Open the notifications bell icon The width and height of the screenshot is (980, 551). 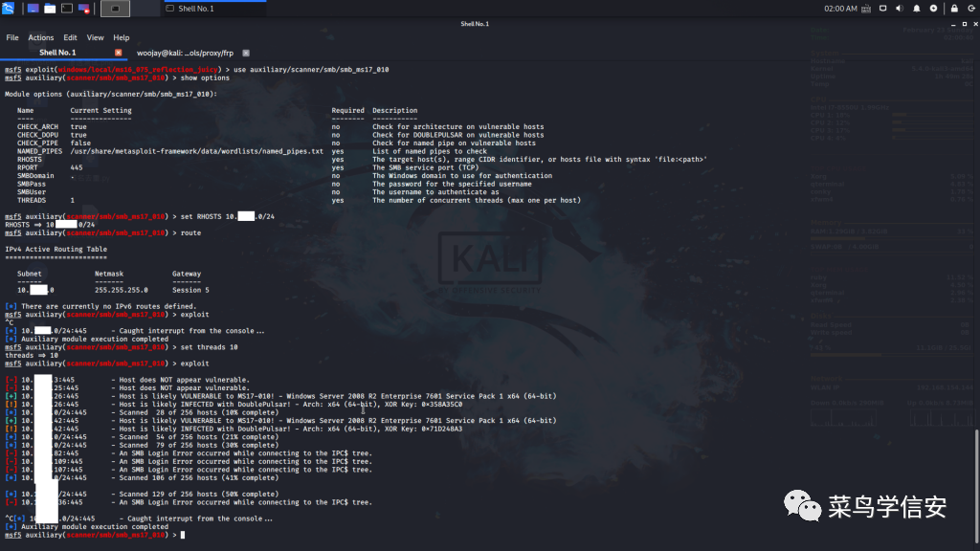(x=916, y=8)
